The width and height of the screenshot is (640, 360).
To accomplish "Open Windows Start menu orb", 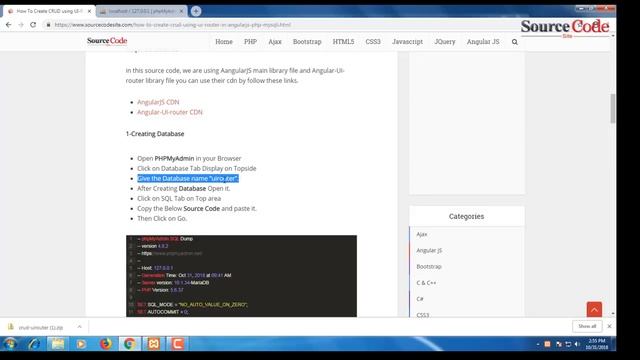I will [10, 344].
